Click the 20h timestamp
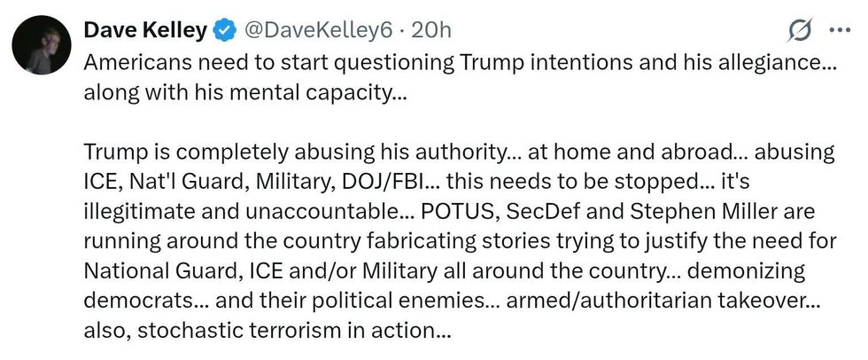Viewport: 868px width, 360px height. (432, 30)
